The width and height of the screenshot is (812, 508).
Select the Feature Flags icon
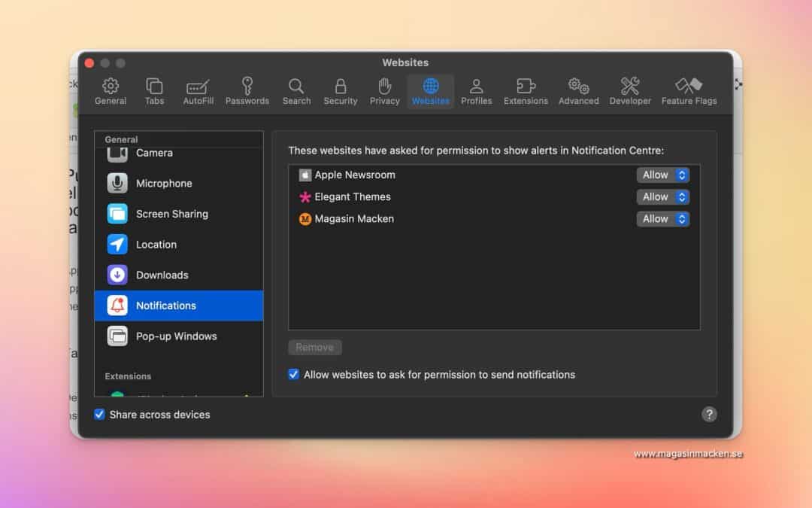click(x=689, y=87)
